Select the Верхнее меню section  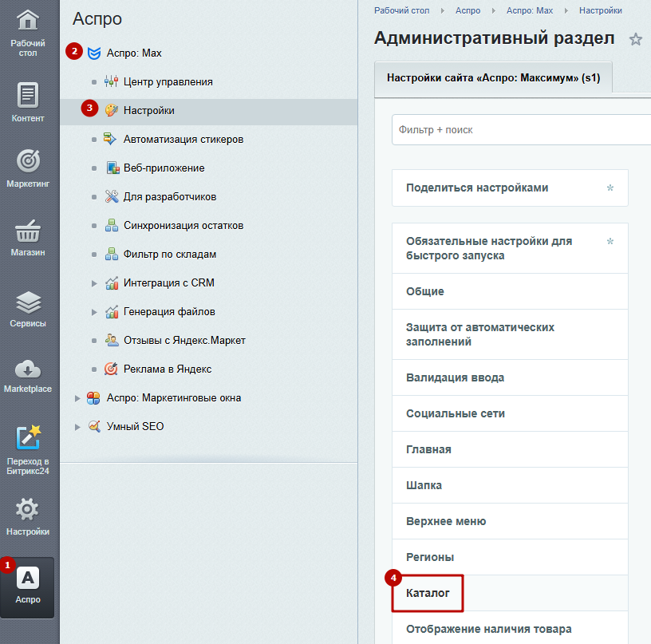[x=510, y=522]
